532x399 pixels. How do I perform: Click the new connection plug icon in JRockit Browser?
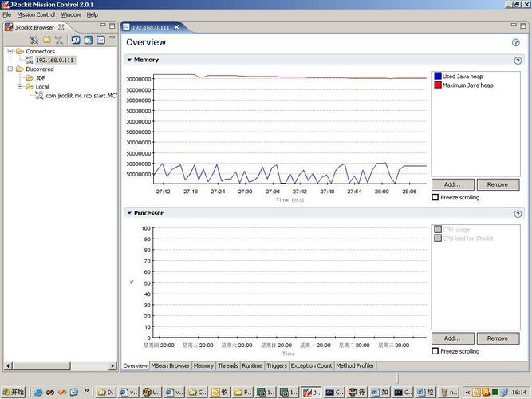point(34,40)
